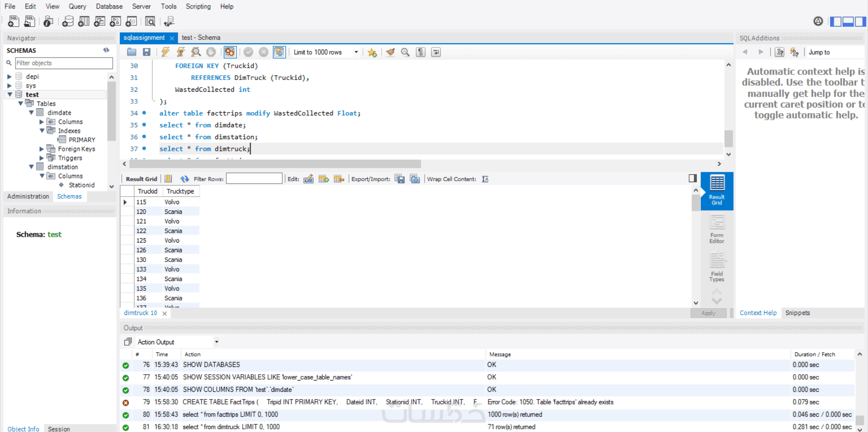Create a new table in active schema
Viewport: 868px width, 432px height.
[x=84, y=21]
